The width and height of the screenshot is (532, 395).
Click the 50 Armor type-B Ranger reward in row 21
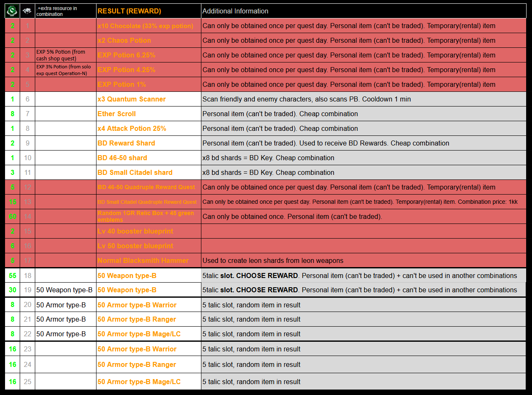tap(137, 320)
